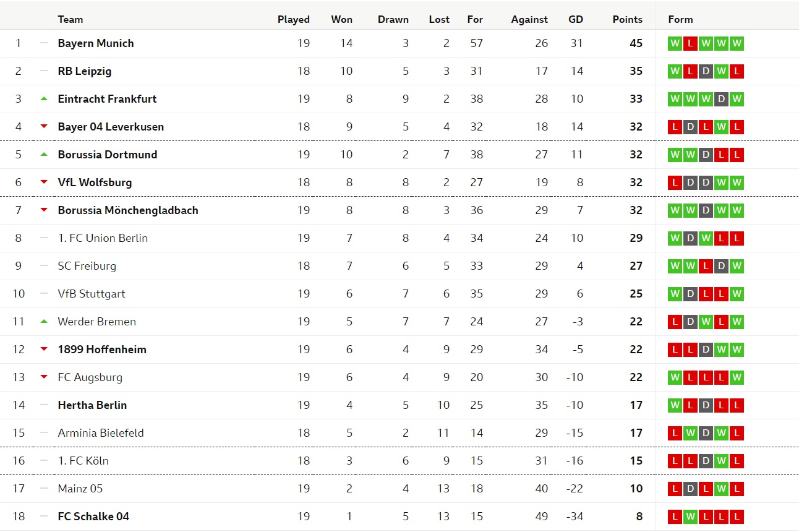Screen dimensions: 799x532
Task: Click the GD column header
Action: click(576, 19)
